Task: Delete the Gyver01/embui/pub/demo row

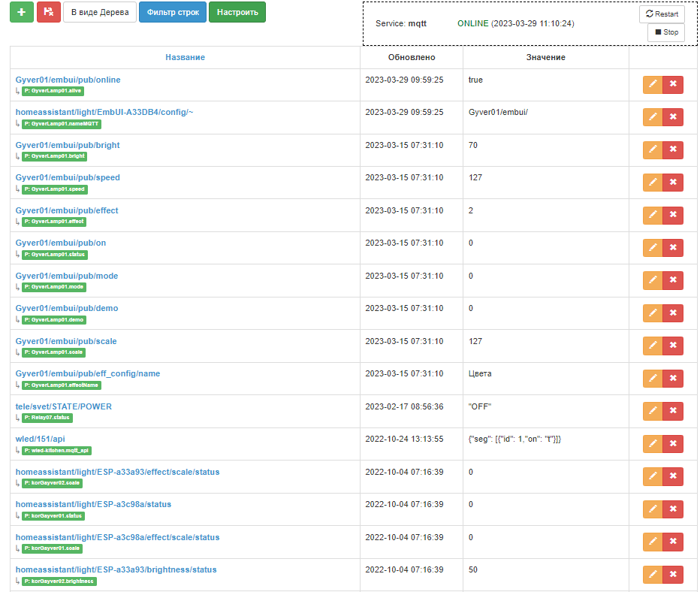Action: pyautogui.click(x=673, y=313)
